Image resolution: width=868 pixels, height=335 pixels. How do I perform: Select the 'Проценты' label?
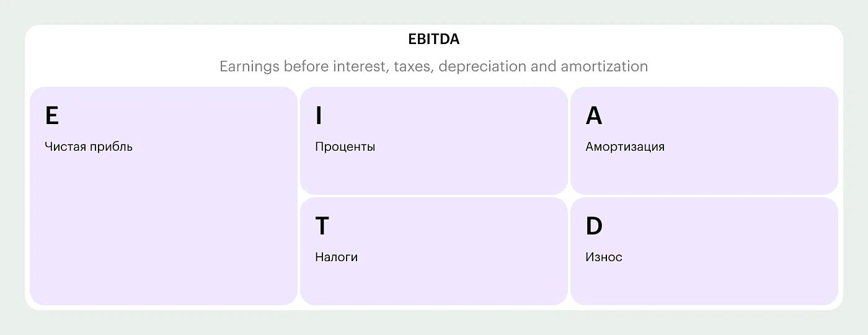tap(345, 147)
